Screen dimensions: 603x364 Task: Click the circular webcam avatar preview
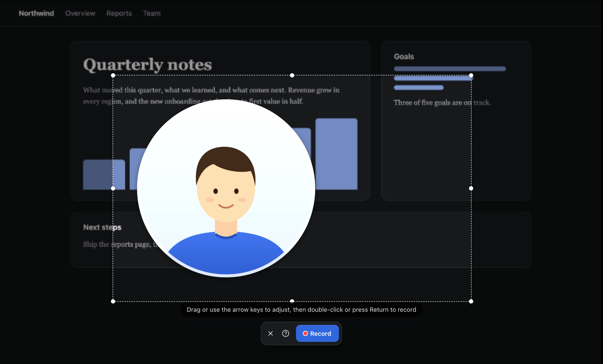tap(226, 188)
